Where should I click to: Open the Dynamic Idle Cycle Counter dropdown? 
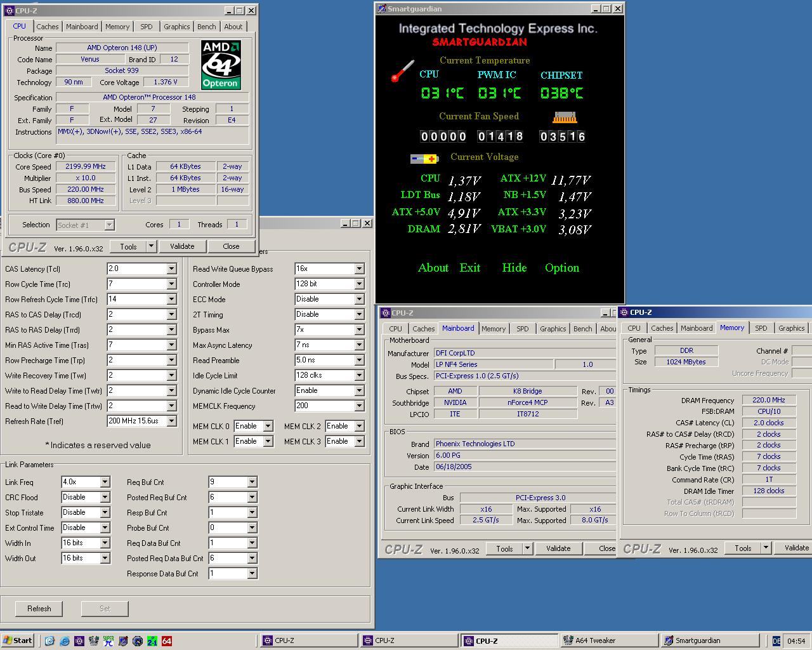pyautogui.click(x=359, y=390)
